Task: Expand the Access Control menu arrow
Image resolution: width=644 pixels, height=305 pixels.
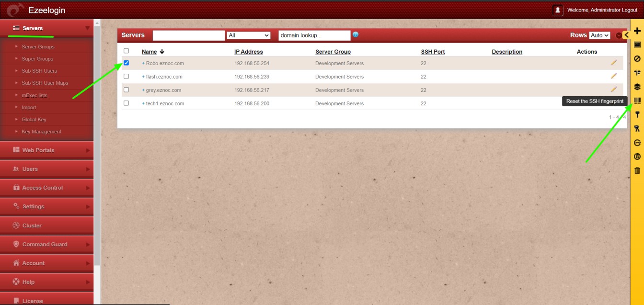Action: 88,188
